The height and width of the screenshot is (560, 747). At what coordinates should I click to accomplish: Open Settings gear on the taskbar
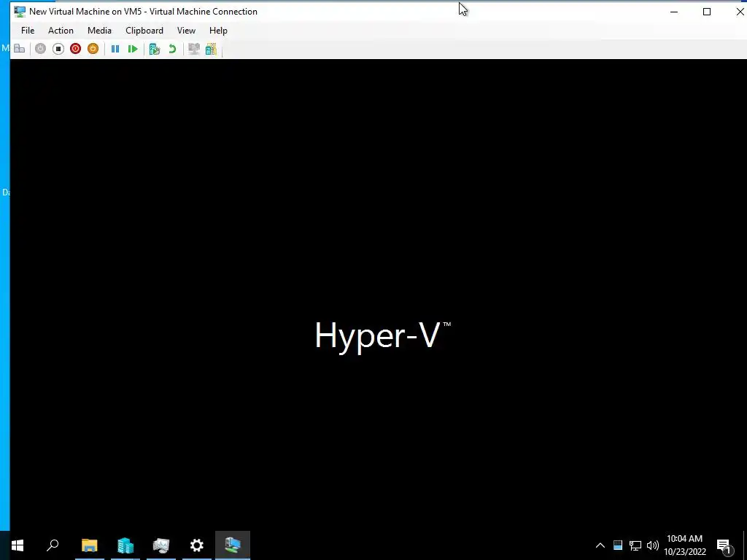(197, 545)
